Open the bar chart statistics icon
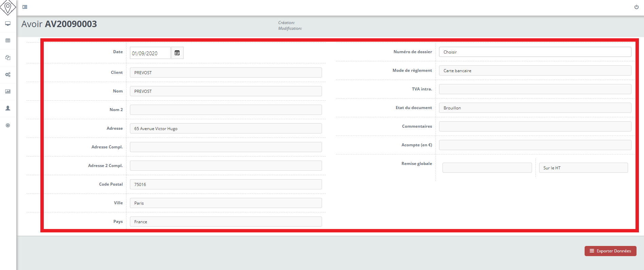The image size is (644, 270). [x=8, y=91]
